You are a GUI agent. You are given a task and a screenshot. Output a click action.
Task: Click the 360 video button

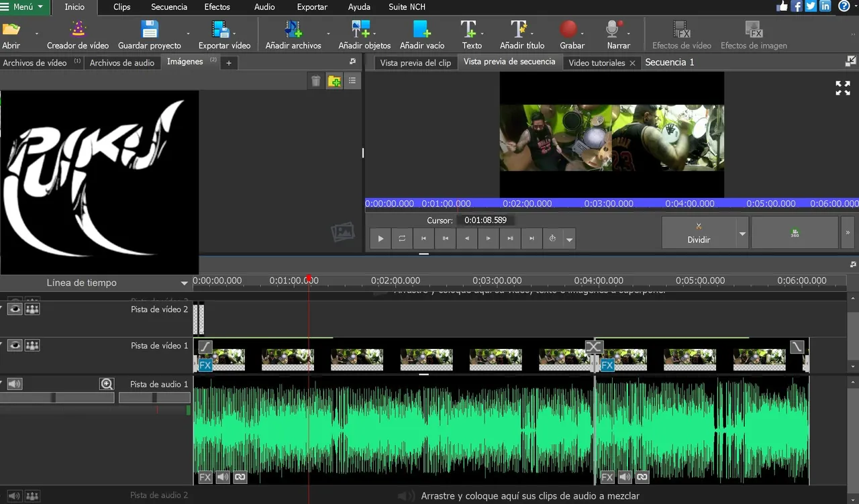[x=795, y=233]
